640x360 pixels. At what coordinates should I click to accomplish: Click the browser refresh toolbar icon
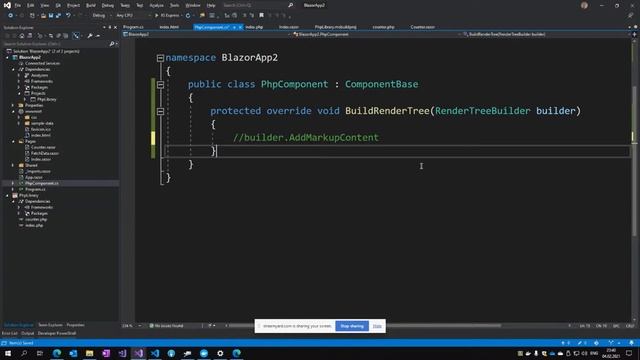pos(188,16)
